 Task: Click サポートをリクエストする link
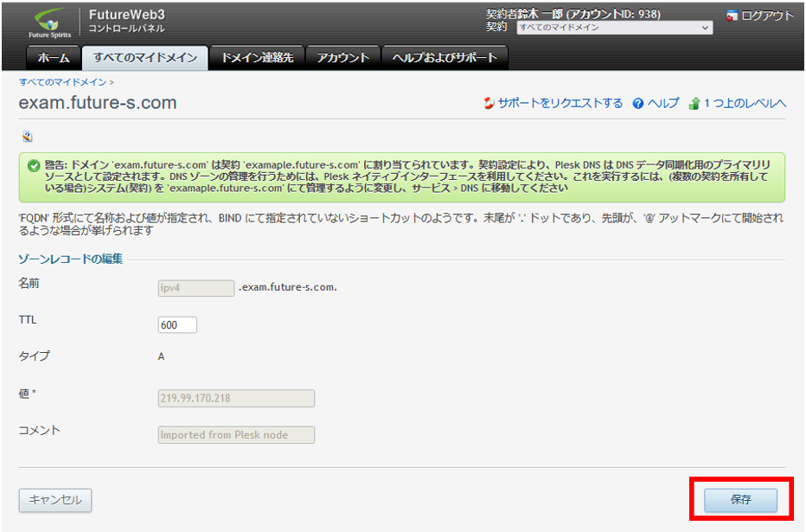tap(560, 103)
